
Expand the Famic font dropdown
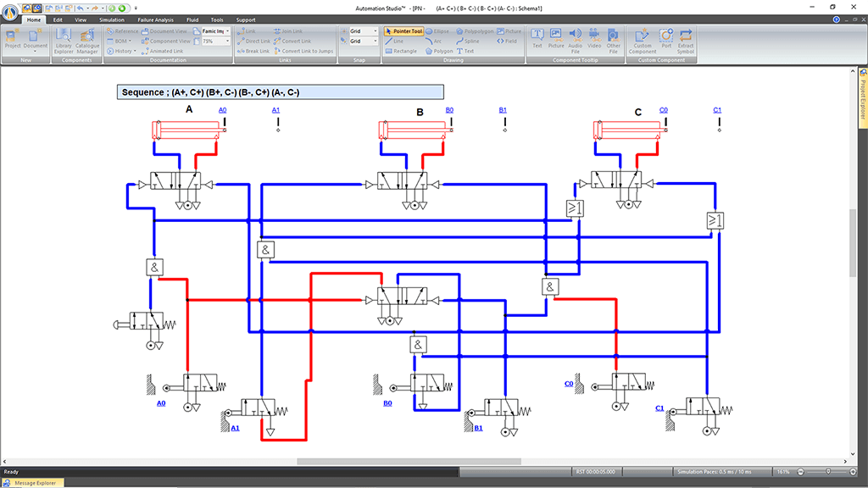(x=228, y=31)
